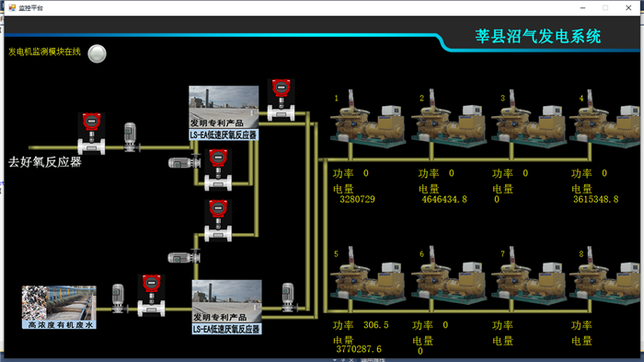
Task: Open upper LS-EA anaerobic reactor image
Action: 224,113
